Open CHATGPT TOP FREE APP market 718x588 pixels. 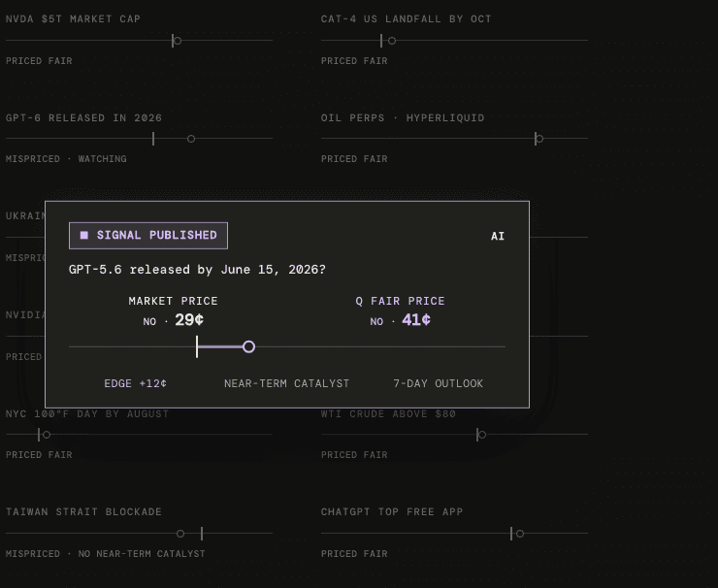(x=392, y=511)
